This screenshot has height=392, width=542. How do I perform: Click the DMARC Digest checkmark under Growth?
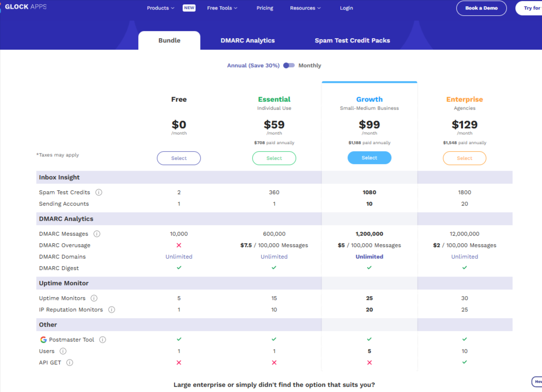(369, 268)
